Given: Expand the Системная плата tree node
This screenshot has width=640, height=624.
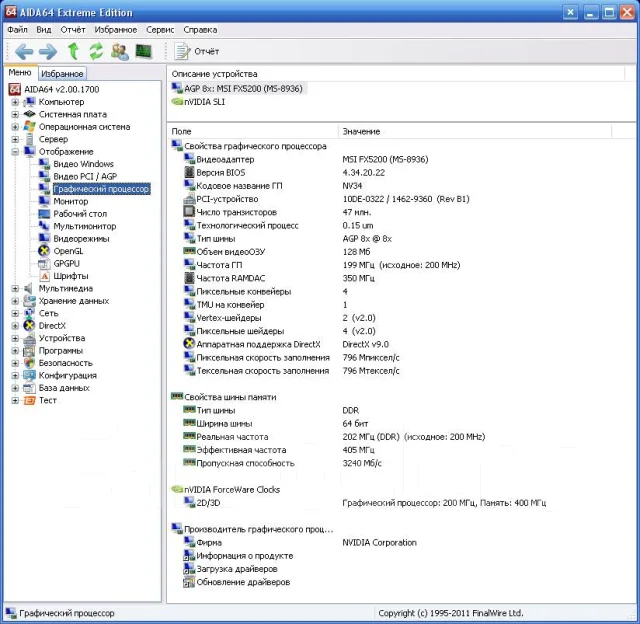Looking at the screenshot, I should [15, 115].
